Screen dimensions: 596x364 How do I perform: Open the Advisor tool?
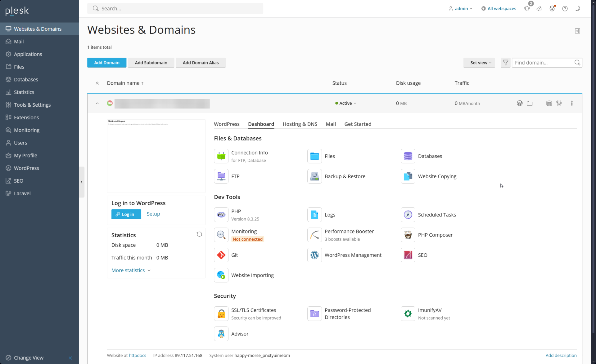[x=231, y=334]
